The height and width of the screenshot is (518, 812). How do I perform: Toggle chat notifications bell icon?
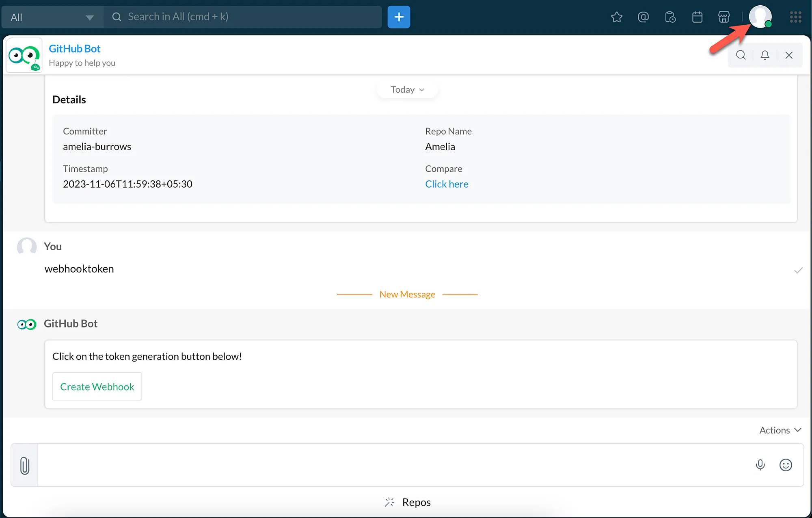tap(764, 55)
